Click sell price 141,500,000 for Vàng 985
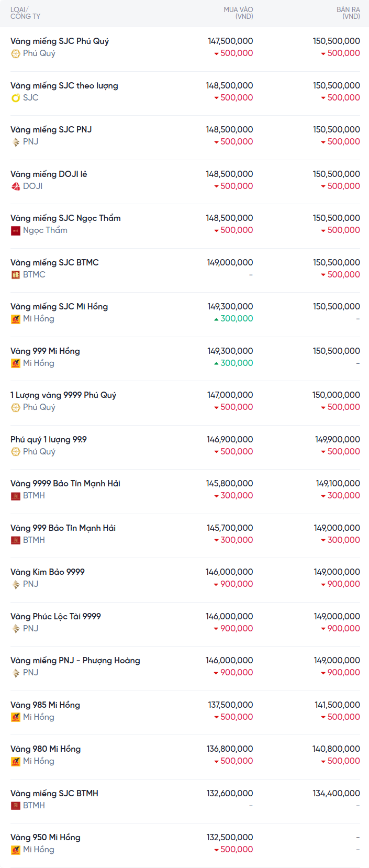This screenshot has height=868, width=369. (x=337, y=705)
